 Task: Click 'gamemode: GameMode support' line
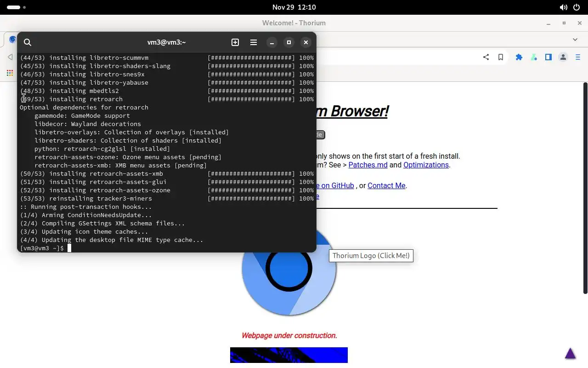tap(82, 115)
